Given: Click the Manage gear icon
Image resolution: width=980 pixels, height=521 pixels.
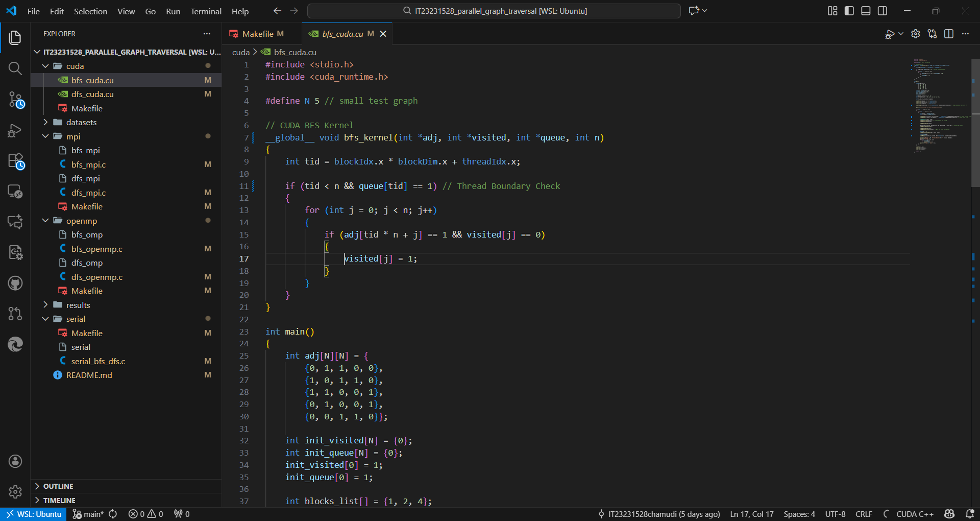Looking at the screenshot, I should [15, 492].
